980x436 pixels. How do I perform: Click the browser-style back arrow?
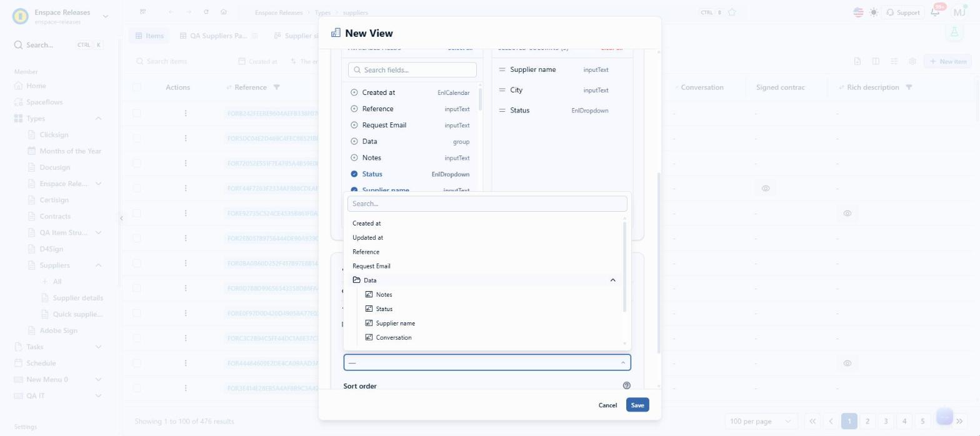tap(171, 12)
